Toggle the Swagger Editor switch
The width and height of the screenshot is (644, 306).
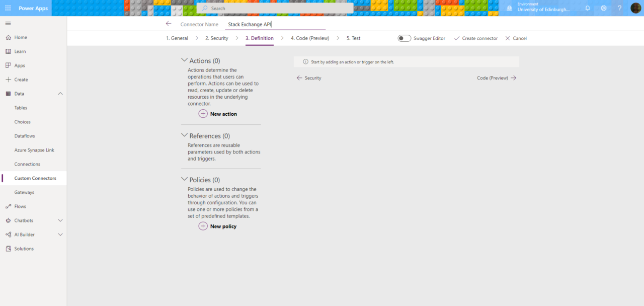click(405, 38)
